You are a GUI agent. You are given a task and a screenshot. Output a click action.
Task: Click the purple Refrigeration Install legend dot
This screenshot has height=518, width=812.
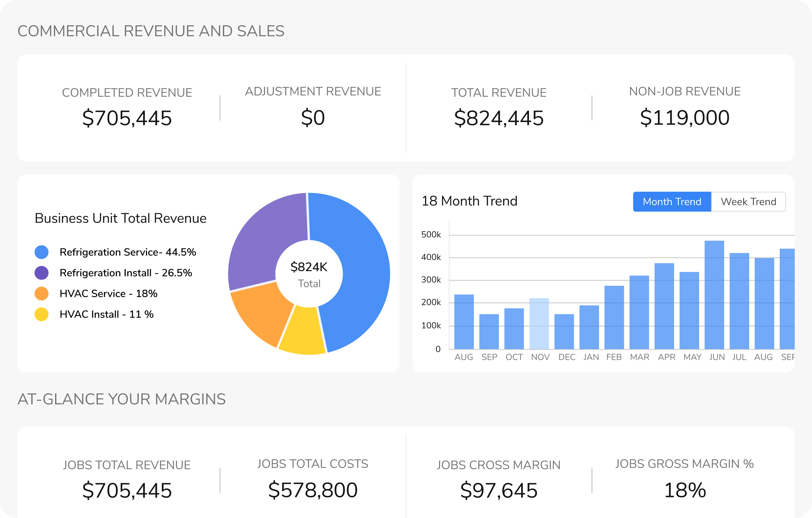tap(41, 273)
